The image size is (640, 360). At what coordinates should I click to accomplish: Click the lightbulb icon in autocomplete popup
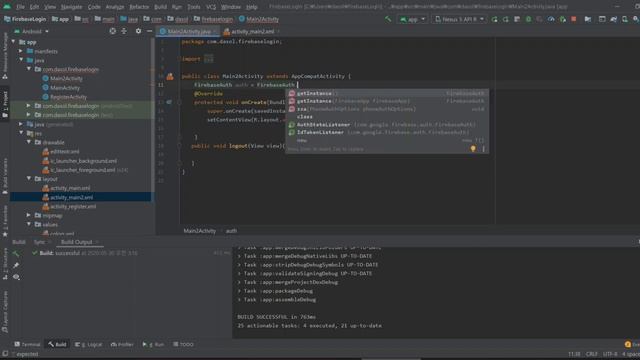point(473,149)
